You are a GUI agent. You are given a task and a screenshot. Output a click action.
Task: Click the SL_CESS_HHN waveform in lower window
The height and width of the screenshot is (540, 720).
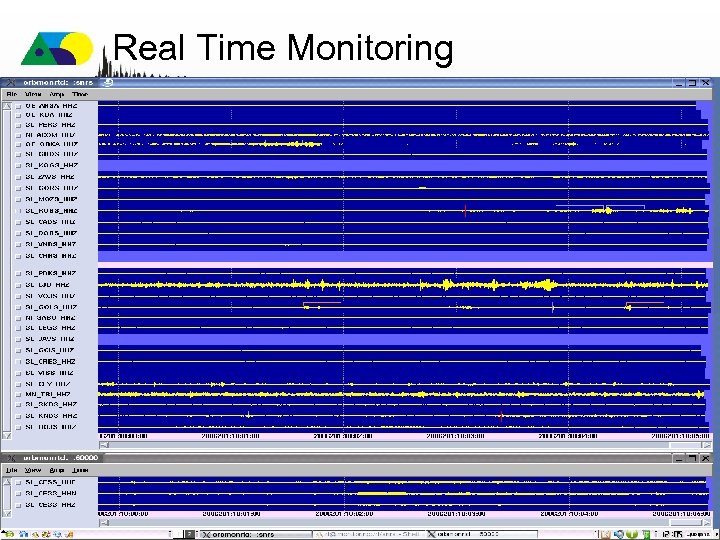click(403, 494)
